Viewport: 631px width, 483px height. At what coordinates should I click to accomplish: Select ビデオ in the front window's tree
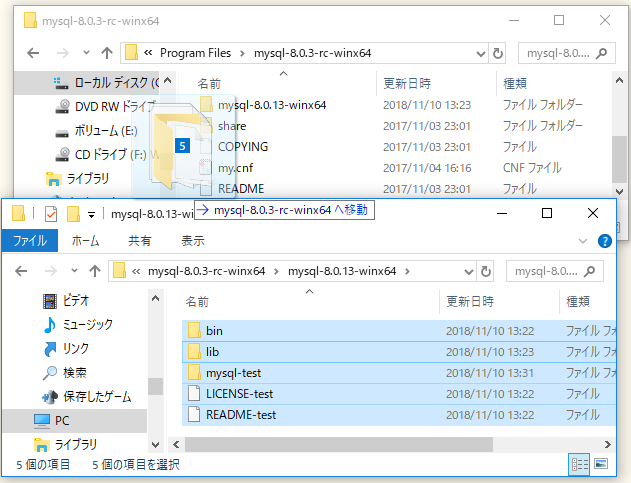coord(66,301)
